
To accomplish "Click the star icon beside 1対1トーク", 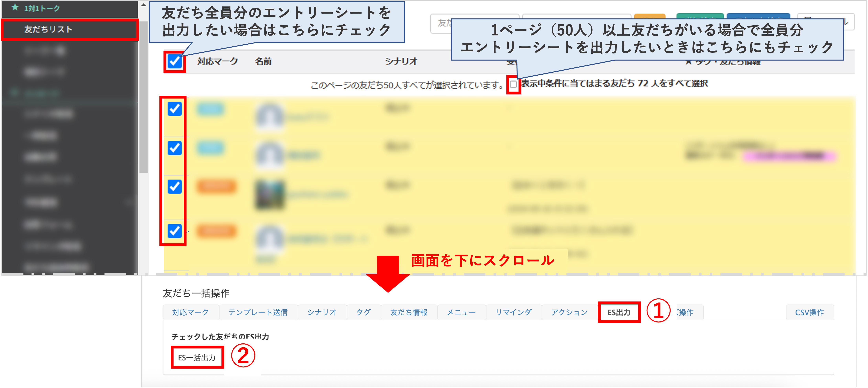I will 15,7.
